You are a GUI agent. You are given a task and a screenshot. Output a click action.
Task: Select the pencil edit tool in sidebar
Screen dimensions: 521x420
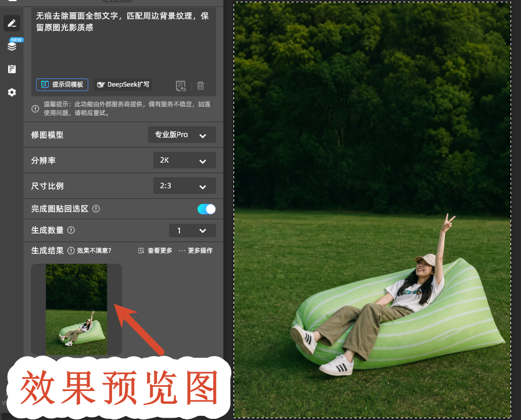tap(12, 23)
